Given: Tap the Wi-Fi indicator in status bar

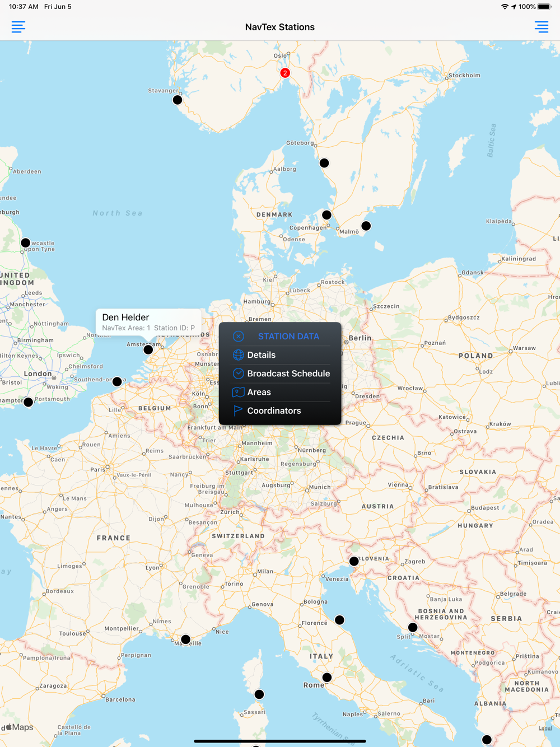Looking at the screenshot, I should tap(505, 7).
